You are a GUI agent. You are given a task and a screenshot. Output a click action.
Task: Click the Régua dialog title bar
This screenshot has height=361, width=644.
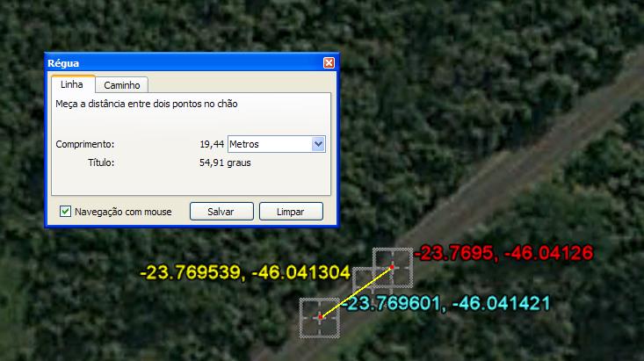(192, 63)
